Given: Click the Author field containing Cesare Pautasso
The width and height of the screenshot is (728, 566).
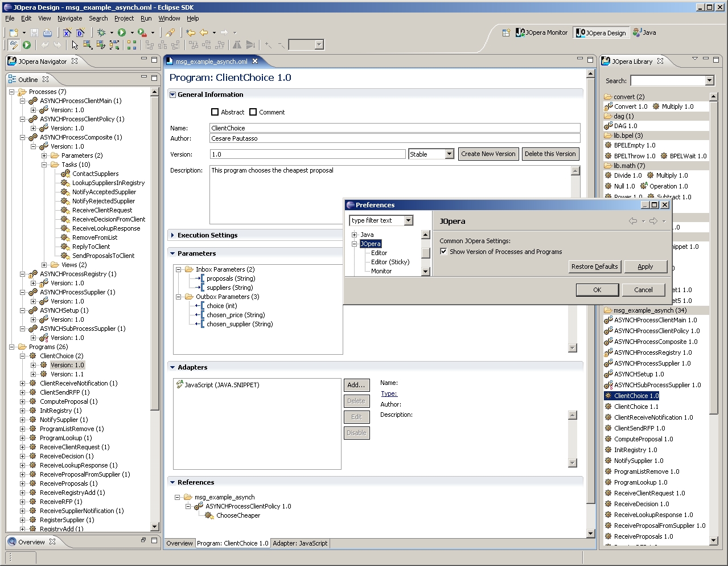Looking at the screenshot, I should click(x=394, y=138).
